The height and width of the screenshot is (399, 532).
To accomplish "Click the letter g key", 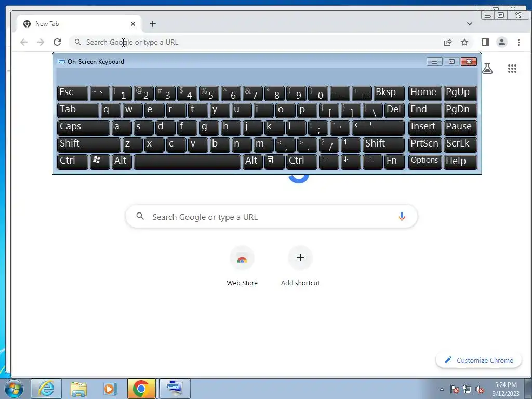I will tap(209, 127).
